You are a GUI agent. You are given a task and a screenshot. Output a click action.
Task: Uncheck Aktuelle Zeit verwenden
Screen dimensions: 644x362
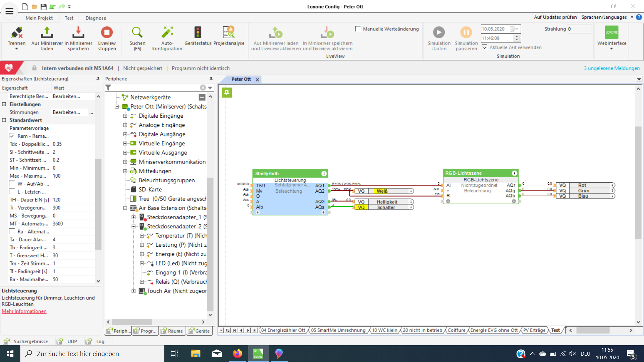tap(484, 47)
